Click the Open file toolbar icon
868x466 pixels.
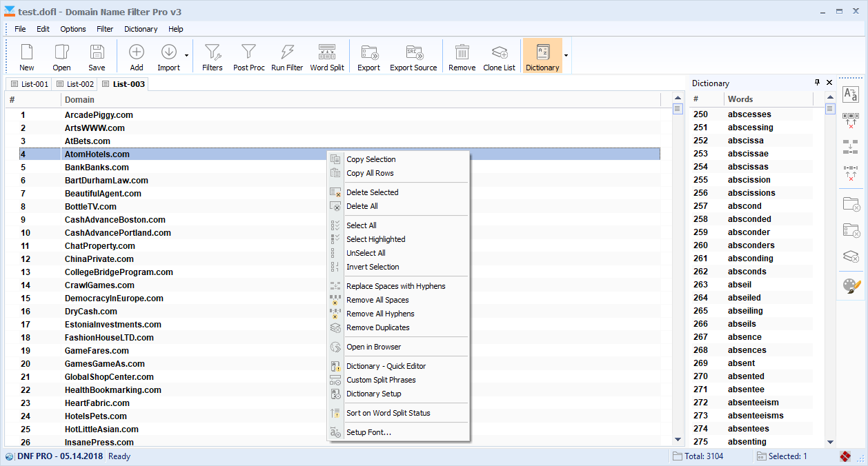pyautogui.click(x=61, y=56)
